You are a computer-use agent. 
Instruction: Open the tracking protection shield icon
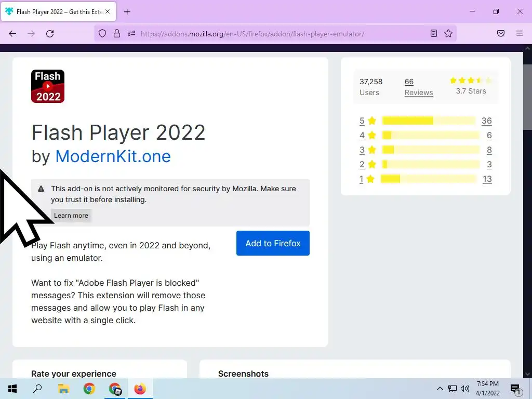(102, 33)
